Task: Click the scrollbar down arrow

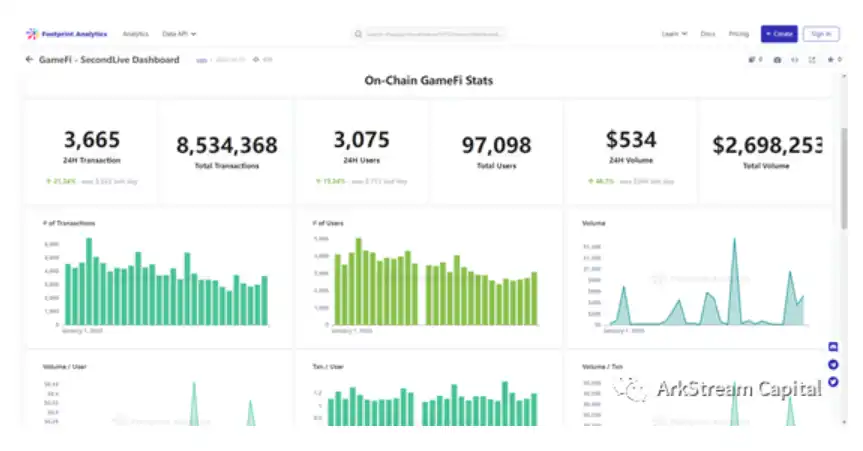Action: [x=844, y=422]
